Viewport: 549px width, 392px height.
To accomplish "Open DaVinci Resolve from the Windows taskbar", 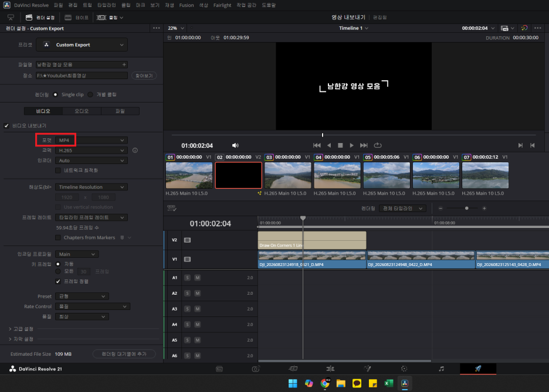I will (405, 383).
